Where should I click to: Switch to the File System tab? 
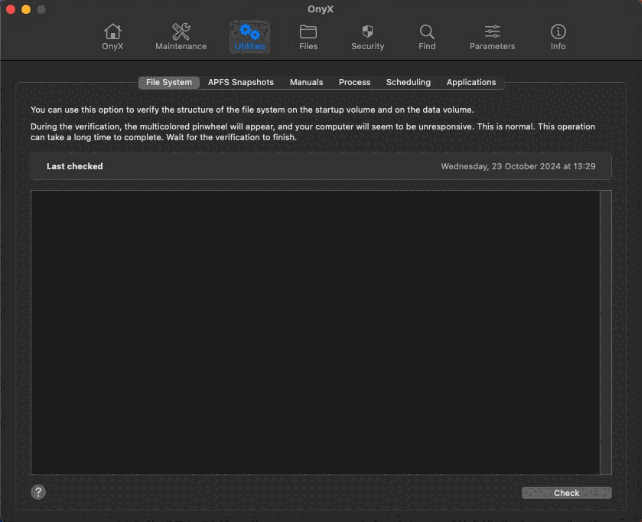coord(169,82)
